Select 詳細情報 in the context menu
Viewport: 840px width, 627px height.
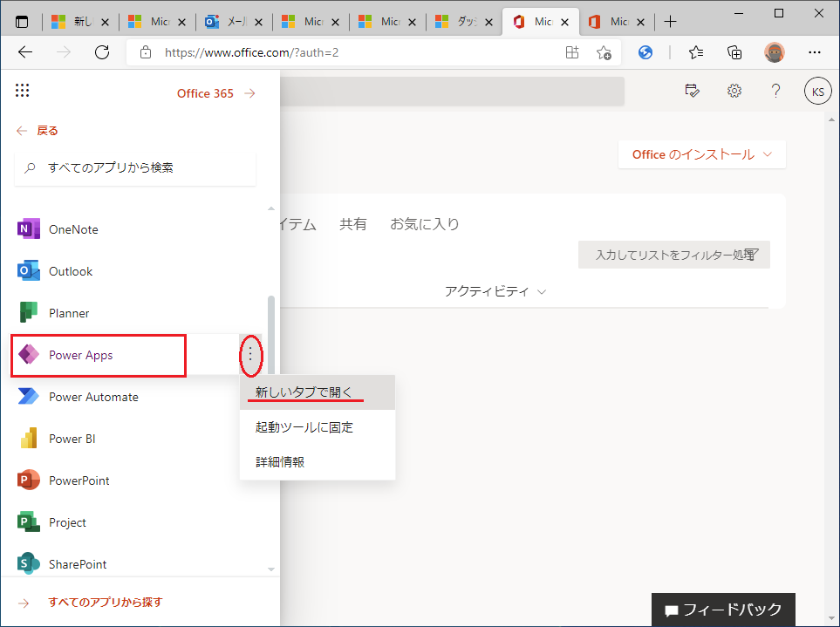318,461
